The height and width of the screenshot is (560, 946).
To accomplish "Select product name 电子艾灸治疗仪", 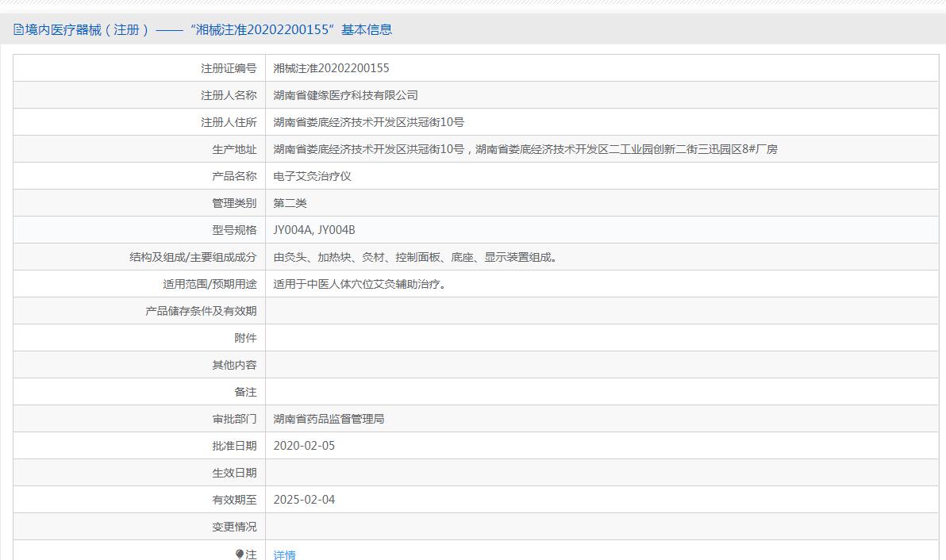I will pos(313,176).
